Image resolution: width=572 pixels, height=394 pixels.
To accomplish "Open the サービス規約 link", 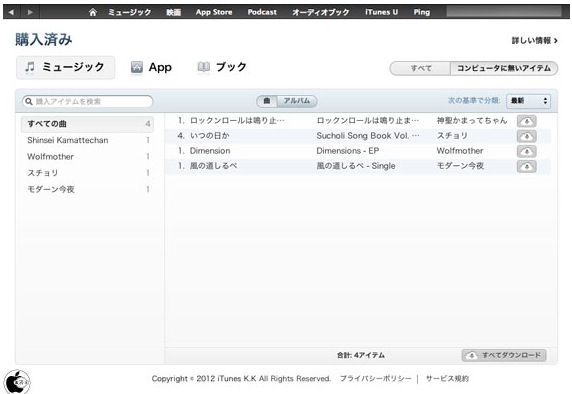I will point(447,379).
